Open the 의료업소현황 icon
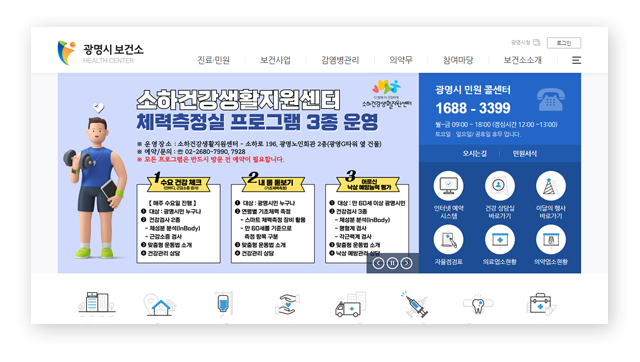Screen dimensions: 640x362 [x=500, y=240]
